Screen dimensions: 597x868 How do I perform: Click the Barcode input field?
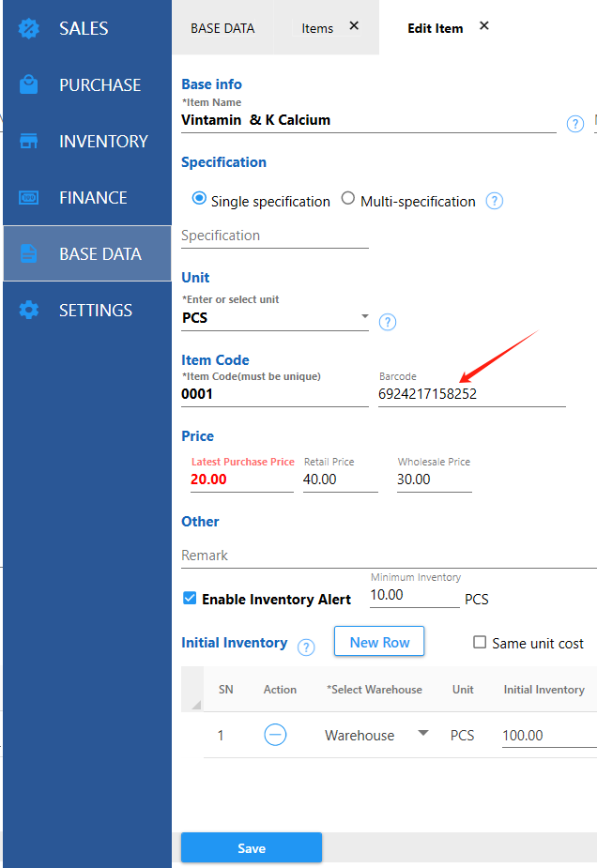pyautogui.click(x=471, y=394)
